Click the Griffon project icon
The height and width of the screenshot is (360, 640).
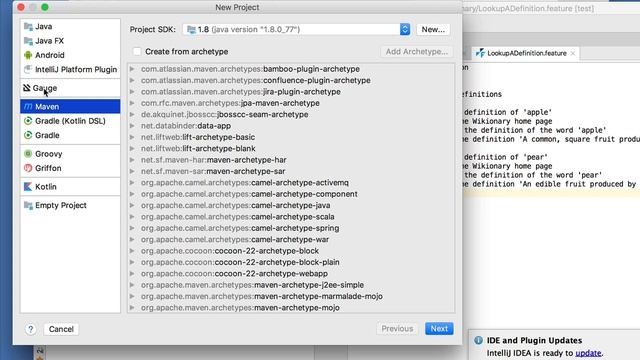[28, 168]
